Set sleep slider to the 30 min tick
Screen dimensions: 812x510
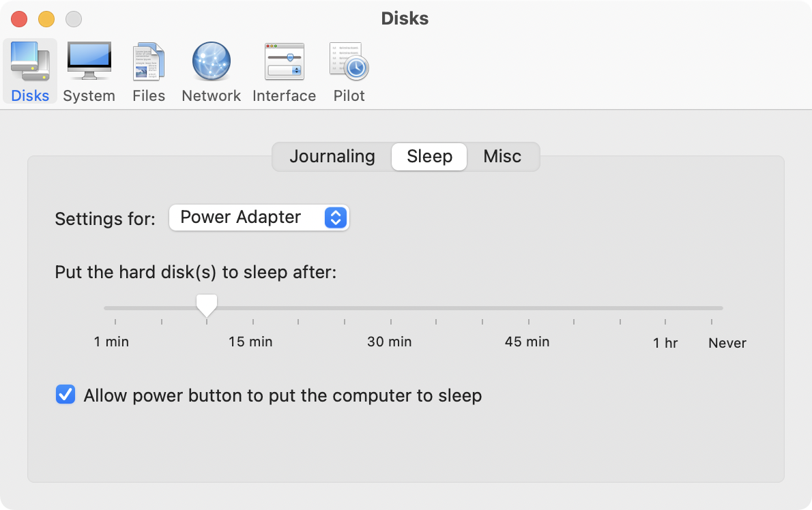coord(390,308)
